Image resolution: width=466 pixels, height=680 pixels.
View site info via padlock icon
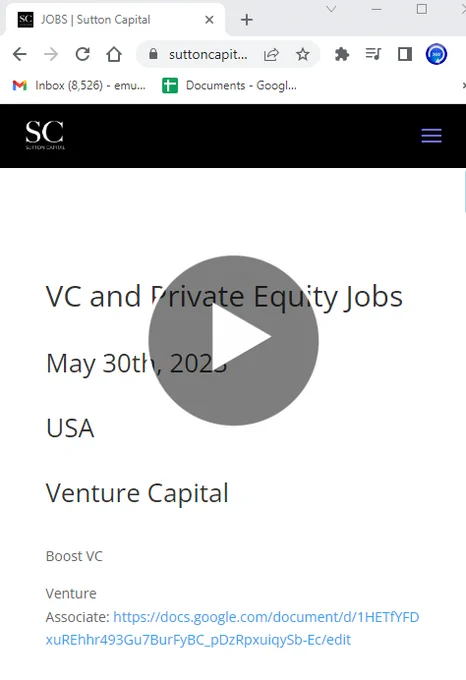click(x=153, y=54)
